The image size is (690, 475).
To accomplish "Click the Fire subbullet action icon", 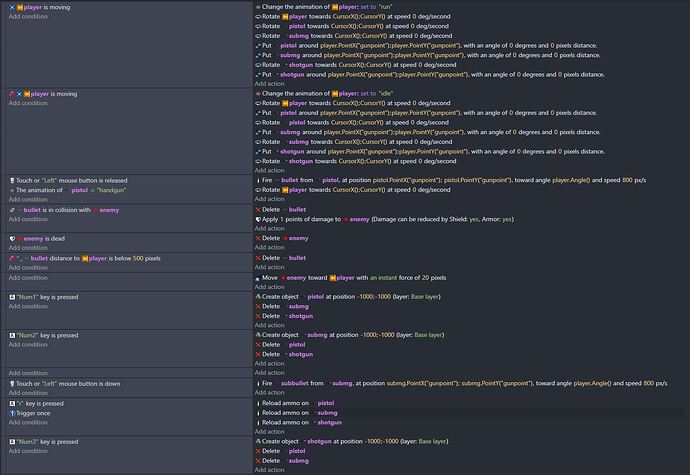I will [x=258, y=383].
